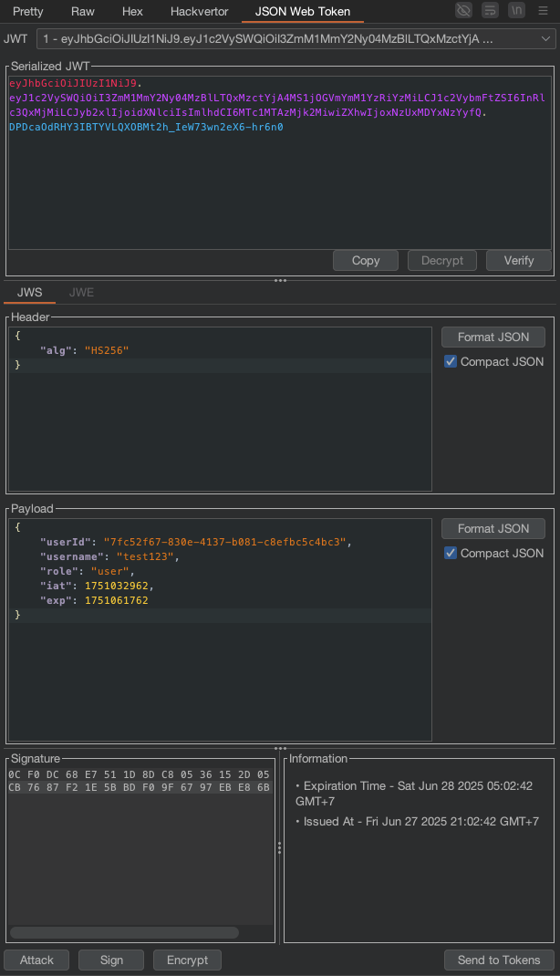560x976 pixels.
Task: Click the splitter dots above JWS tabs
Action: [x=281, y=280]
